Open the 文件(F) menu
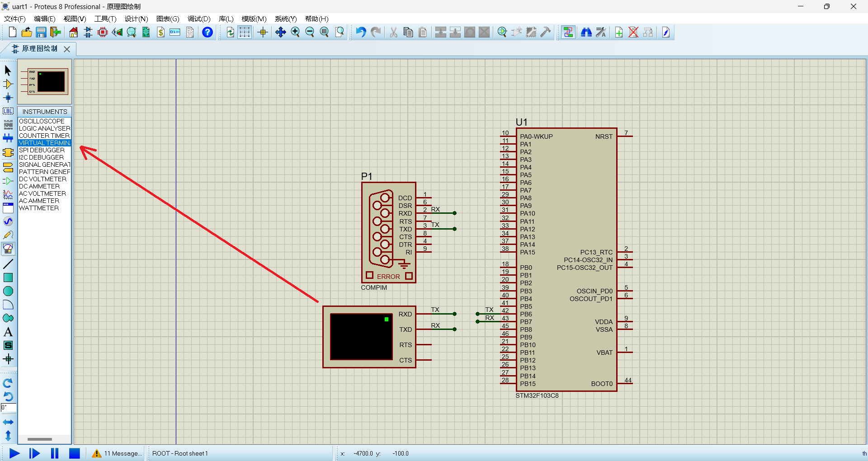This screenshot has height=461, width=868. (15, 19)
